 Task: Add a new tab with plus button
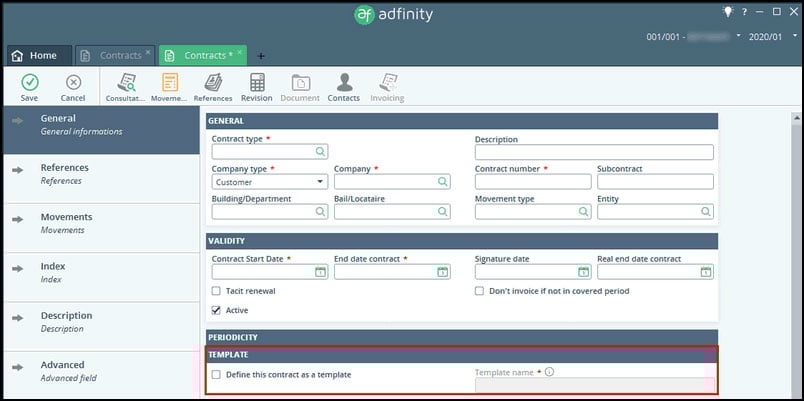(261, 56)
